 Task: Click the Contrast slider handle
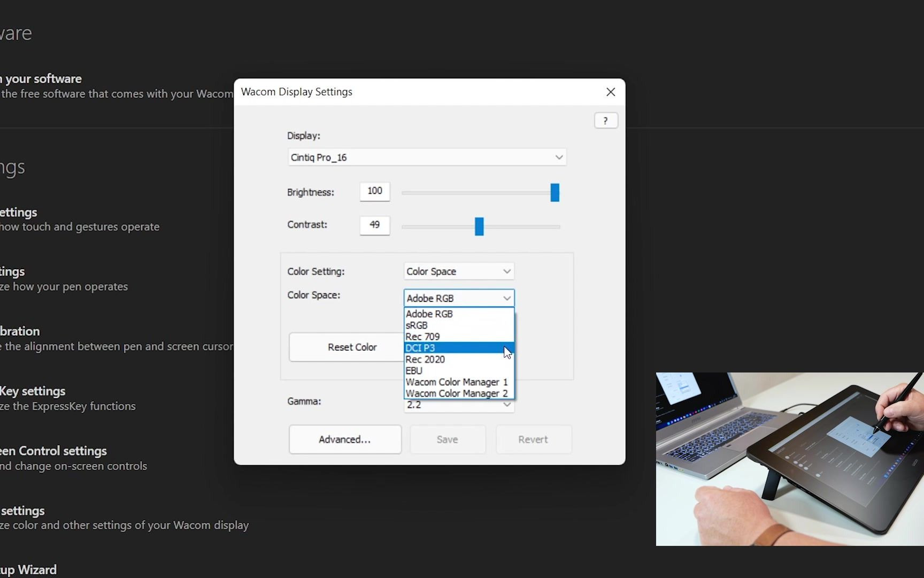480,226
